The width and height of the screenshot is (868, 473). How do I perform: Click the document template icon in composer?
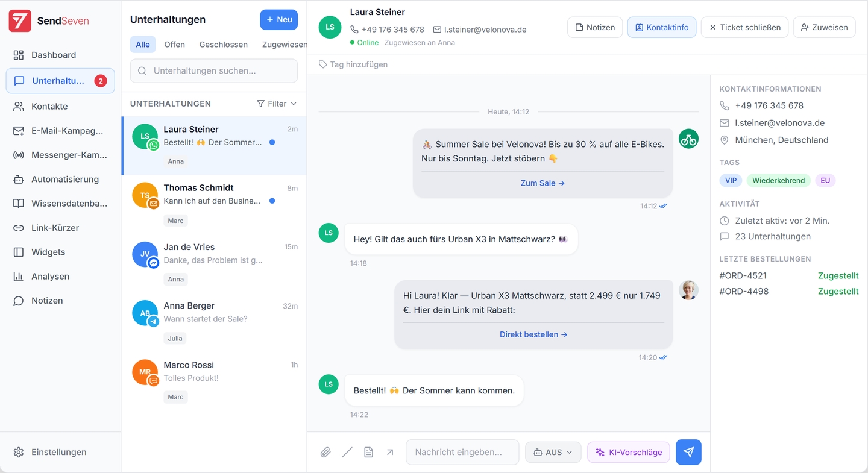(369, 452)
